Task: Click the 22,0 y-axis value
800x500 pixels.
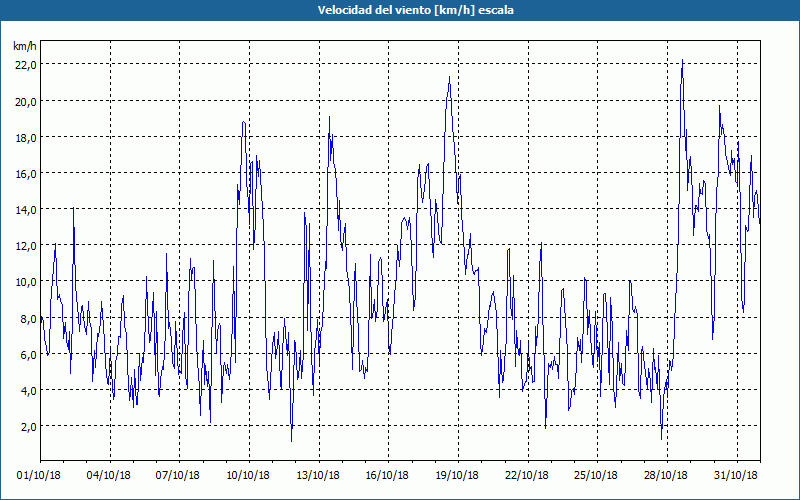Action: point(26,65)
